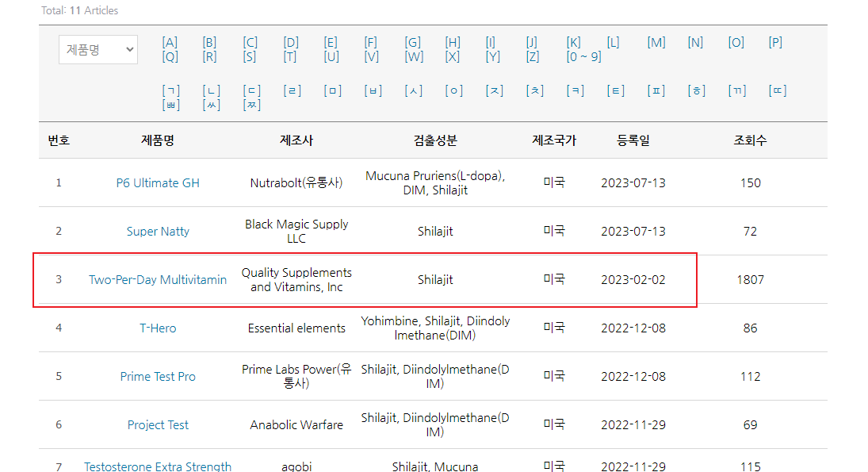This screenshot has width=868, height=472.
Task: Show products starting with [K]
Action: coord(573,43)
